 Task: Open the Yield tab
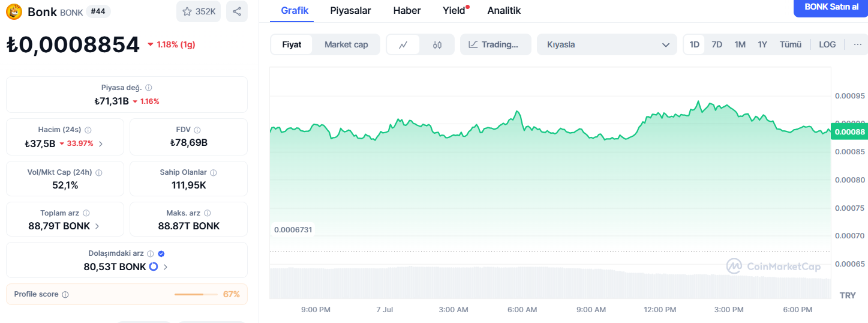[x=454, y=10]
